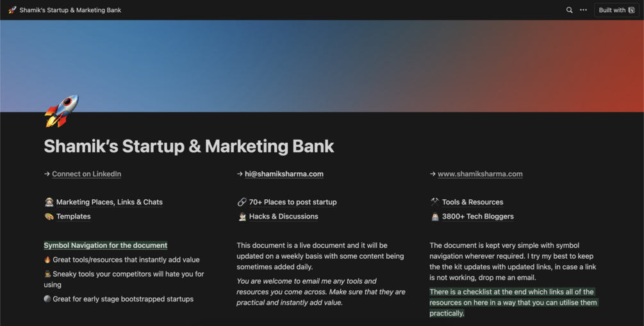
Task: Click the rocket icon in the top bar
Action: point(12,10)
